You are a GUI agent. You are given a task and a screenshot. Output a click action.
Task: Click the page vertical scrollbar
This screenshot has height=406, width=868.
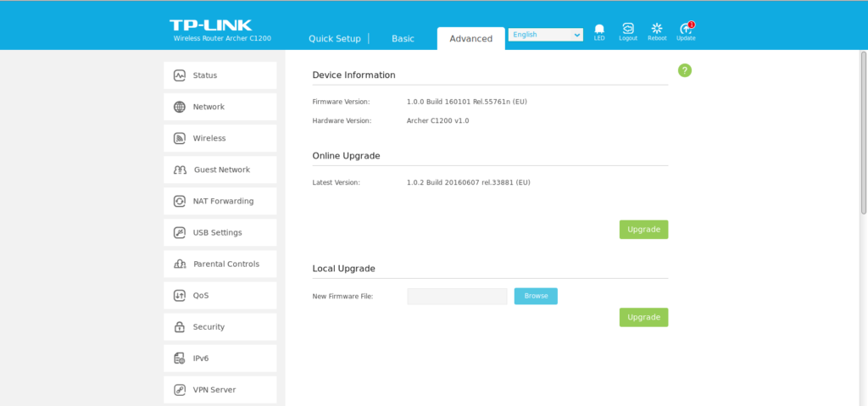tap(864, 136)
